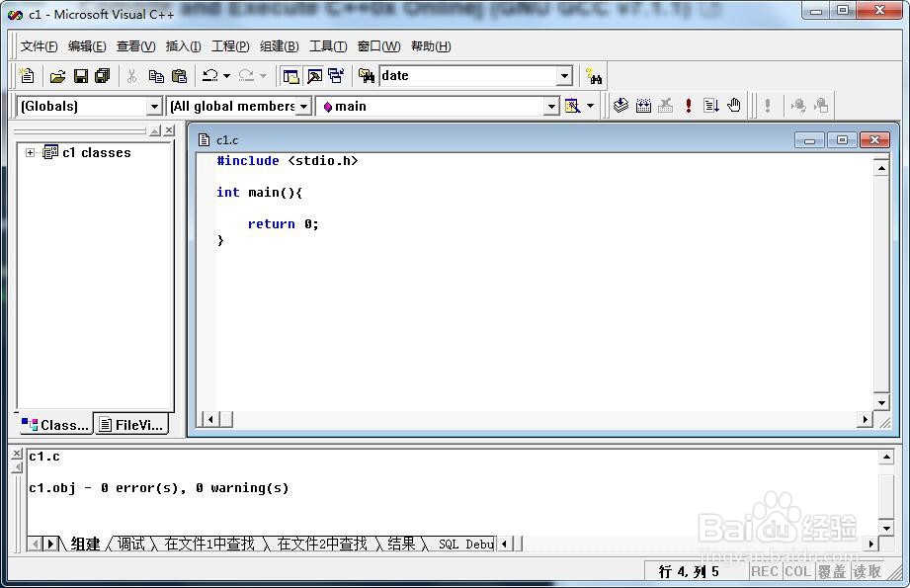Click the Find in Files binoculars icon

367,76
